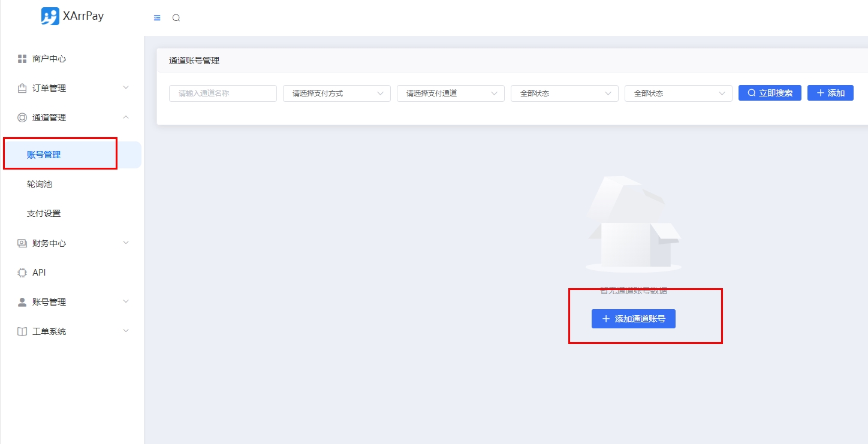Select highlighted 账号管理 submenu item

coord(44,155)
